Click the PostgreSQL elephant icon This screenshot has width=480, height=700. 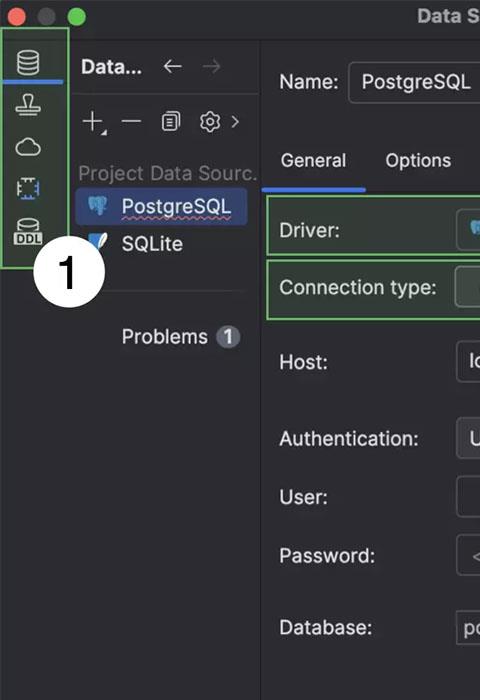(x=97, y=206)
